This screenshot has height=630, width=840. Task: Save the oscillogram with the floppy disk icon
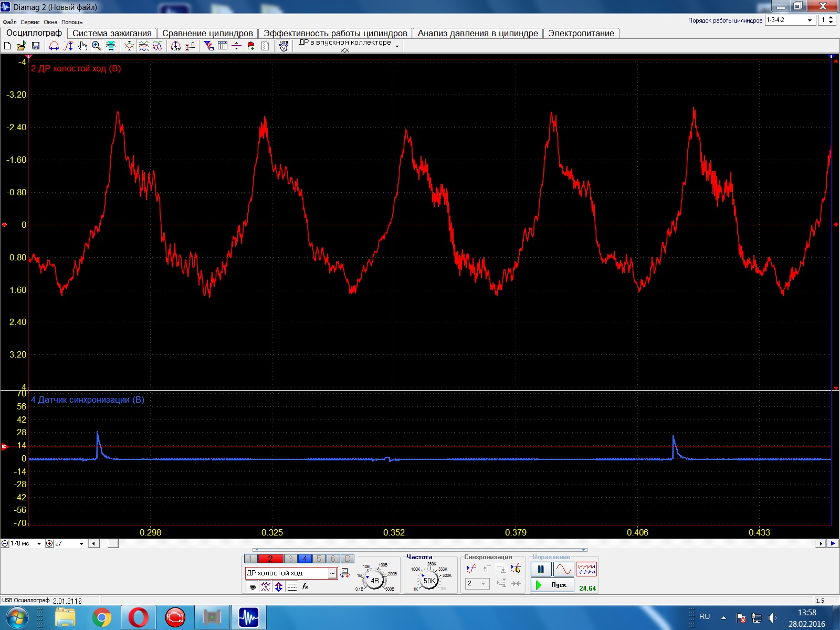[36, 46]
